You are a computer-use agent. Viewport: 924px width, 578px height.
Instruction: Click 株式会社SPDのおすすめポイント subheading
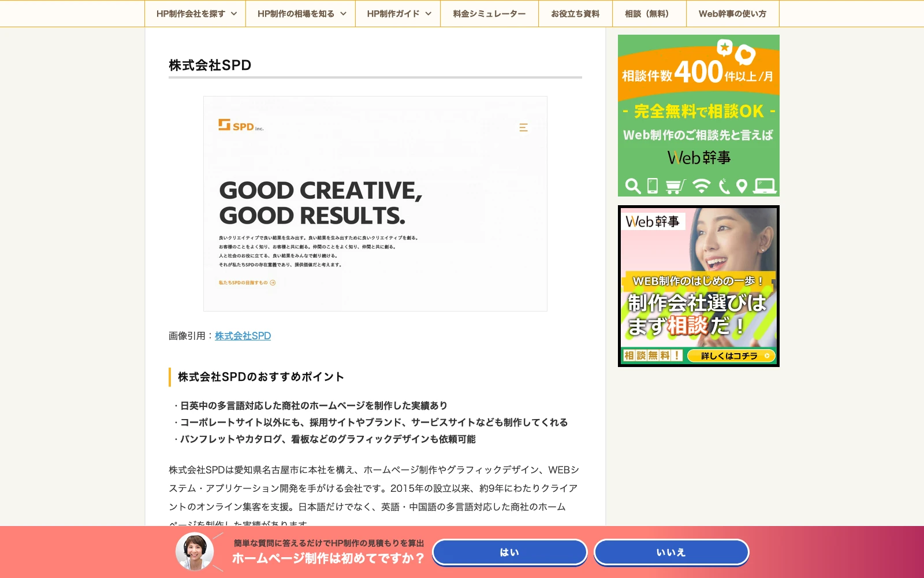(x=261, y=377)
